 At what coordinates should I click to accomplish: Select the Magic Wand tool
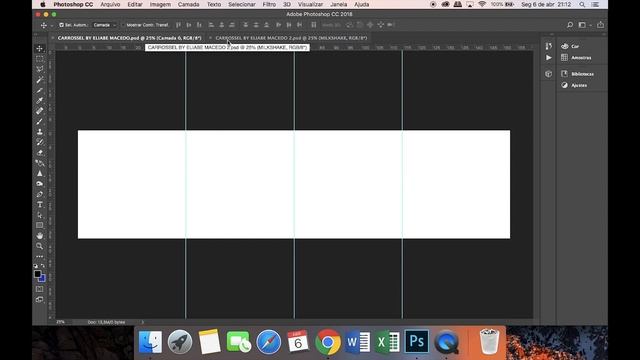[x=40, y=80]
